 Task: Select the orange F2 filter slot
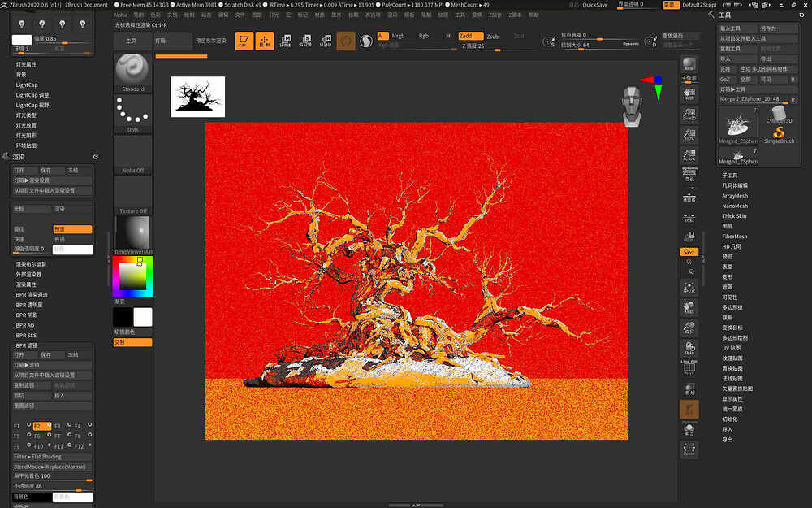42,426
